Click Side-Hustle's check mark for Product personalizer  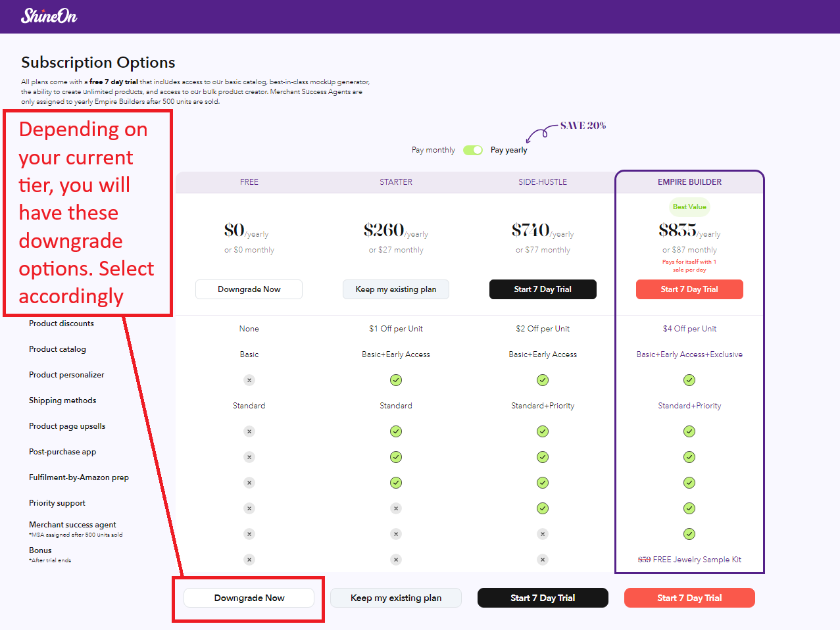pos(543,380)
